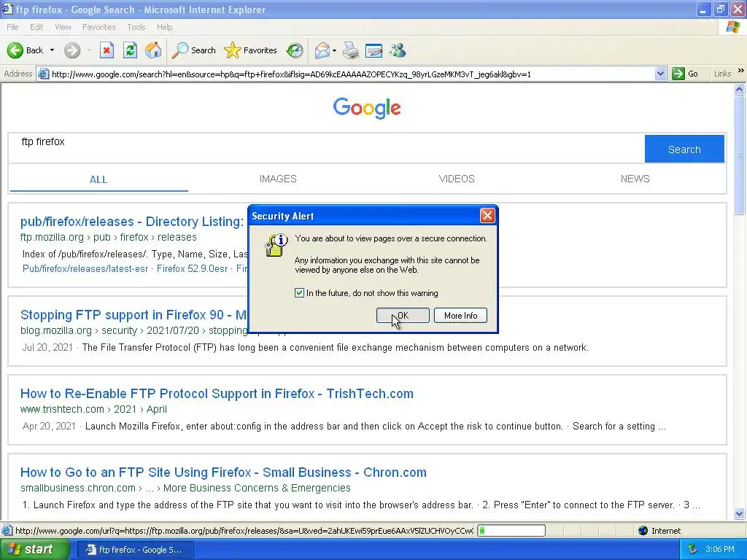Image resolution: width=747 pixels, height=560 pixels.
Task: Click the Stop loading icon
Action: [x=107, y=50]
